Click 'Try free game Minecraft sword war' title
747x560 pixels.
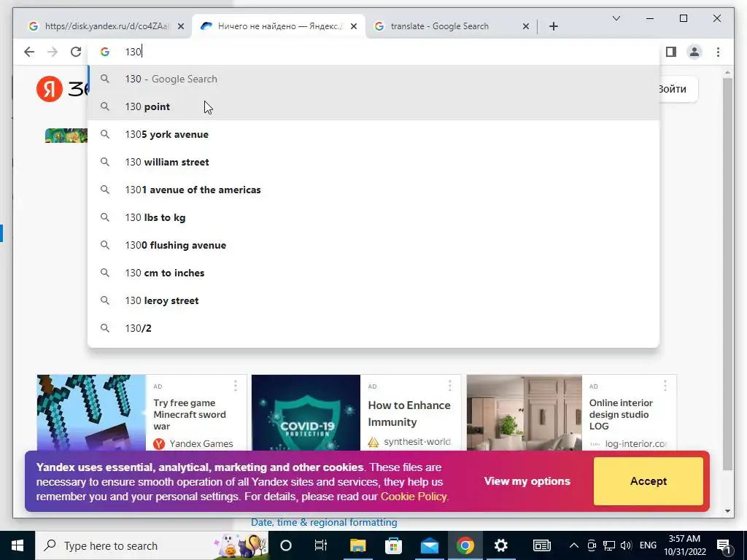pos(190,414)
